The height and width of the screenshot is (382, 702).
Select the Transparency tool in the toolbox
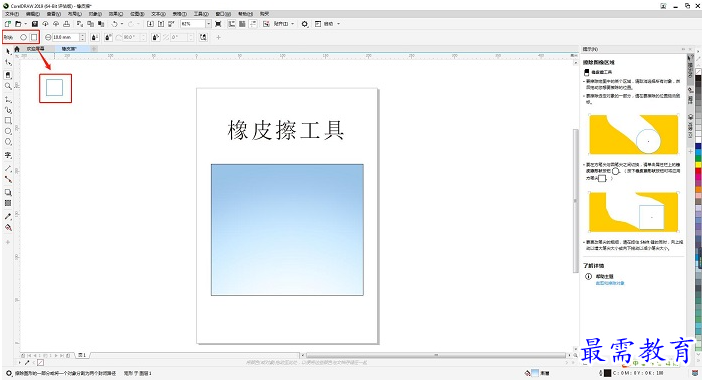[x=8, y=203]
